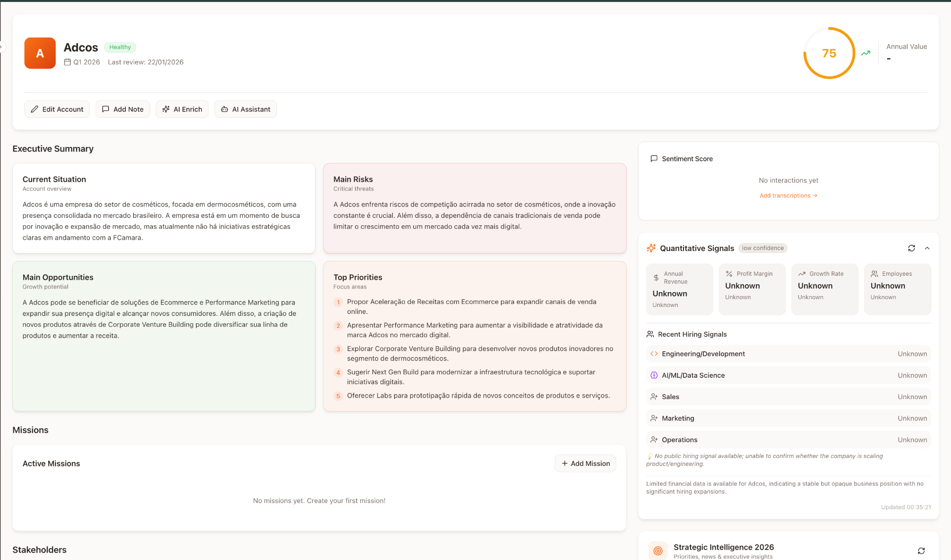Click the Quantitative Signals sparkle icon
This screenshot has width=951, height=560.
click(651, 248)
